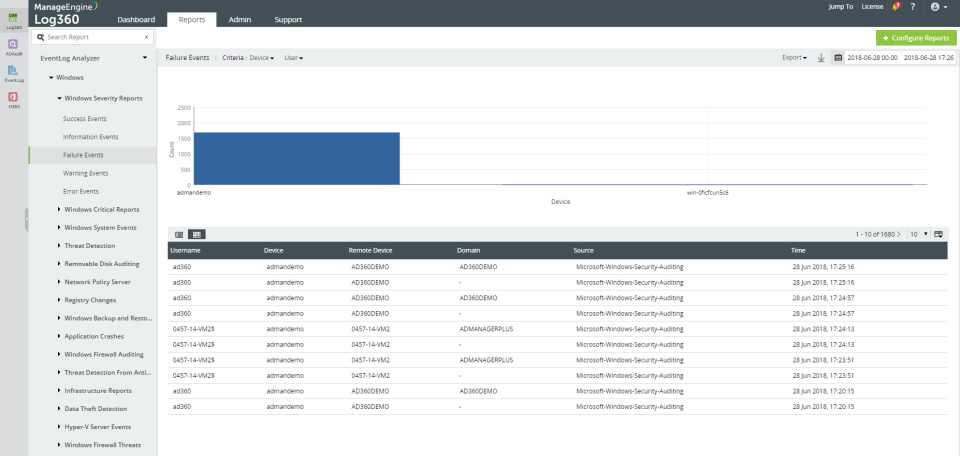Open the rows-per-page dropdown showing 10
Screen dimensions: 960x456
coord(919,233)
